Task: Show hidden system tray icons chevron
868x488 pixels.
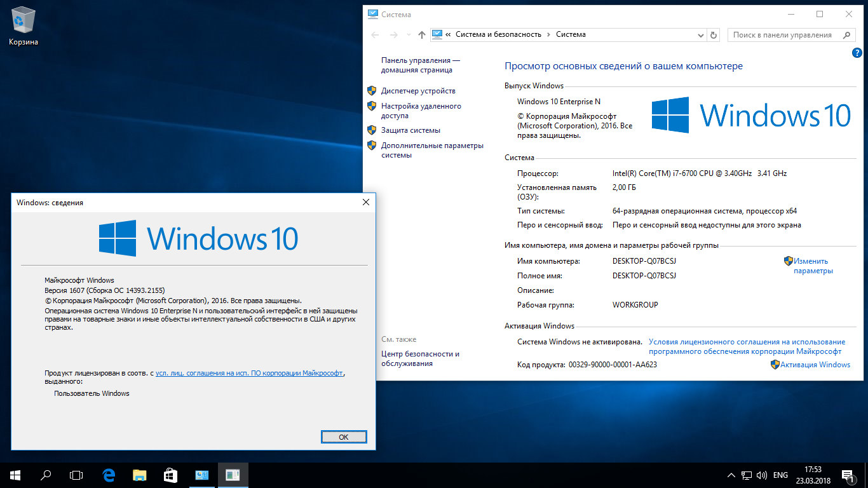Action: (x=731, y=475)
